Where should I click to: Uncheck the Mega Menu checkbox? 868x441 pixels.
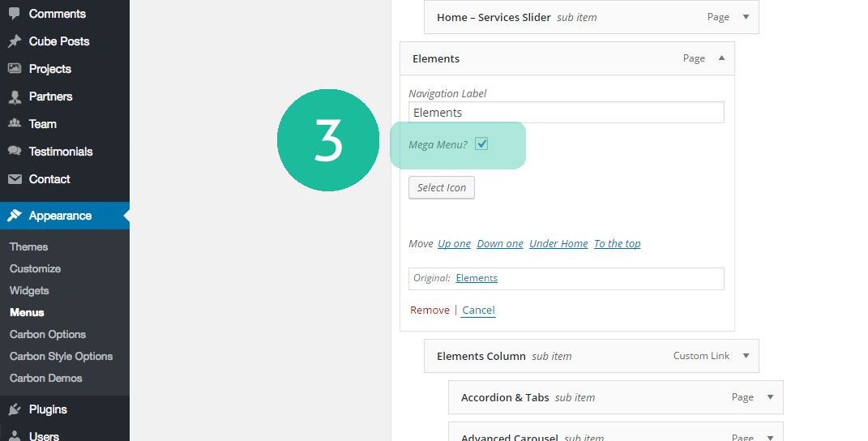coord(481,144)
